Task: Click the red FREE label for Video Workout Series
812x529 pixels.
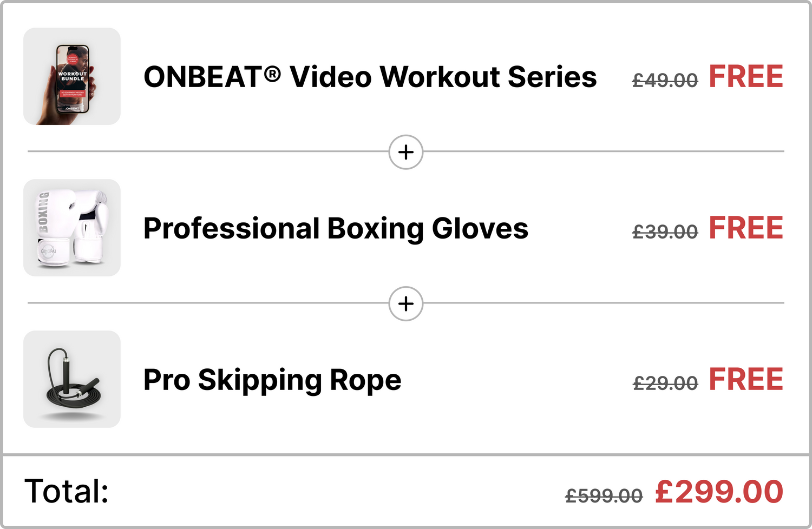Action: point(746,76)
